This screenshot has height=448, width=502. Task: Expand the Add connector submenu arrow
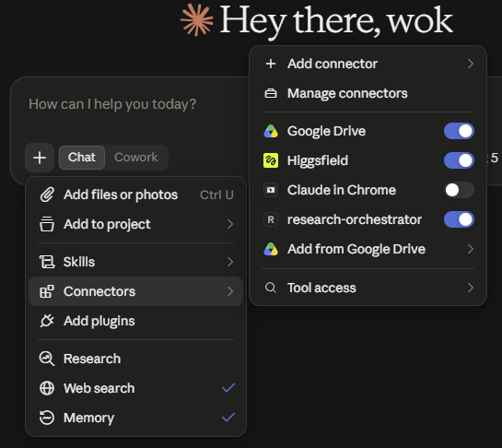(470, 64)
